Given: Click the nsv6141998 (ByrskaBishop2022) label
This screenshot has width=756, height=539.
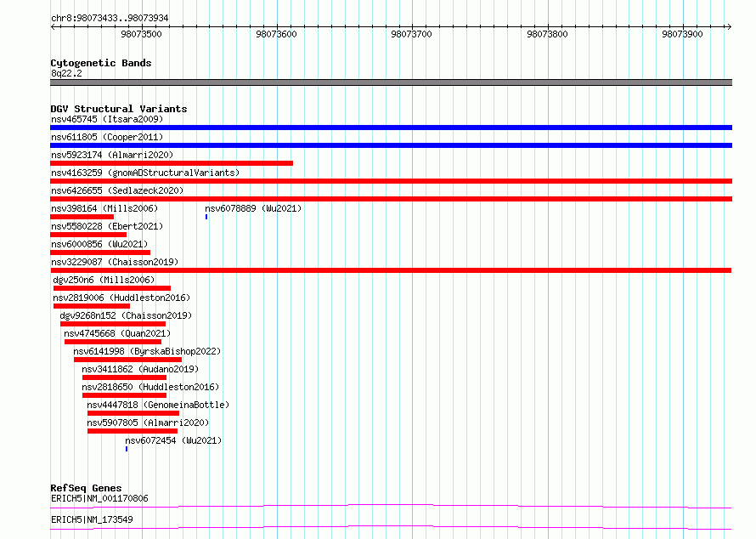Looking at the screenshot, I should pos(147,351).
